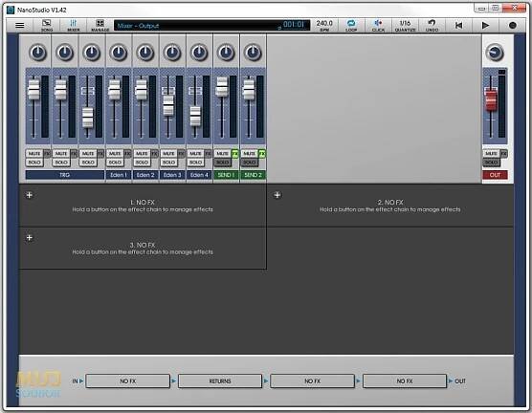Screen dimensions: 532x413
Task: Switch to the Song view
Action: [47, 25]
